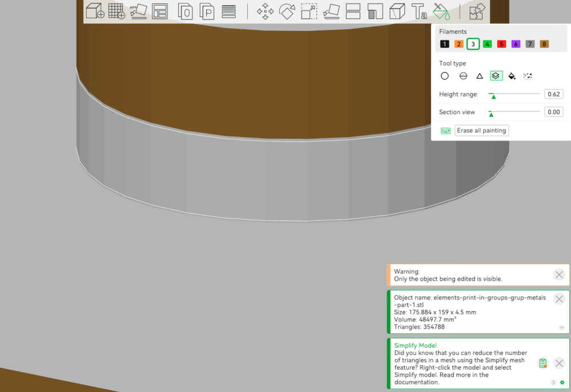Select the Move tool in toolbar
The height and width of the screenshot is (392, 571).
[x=265, y=11]
